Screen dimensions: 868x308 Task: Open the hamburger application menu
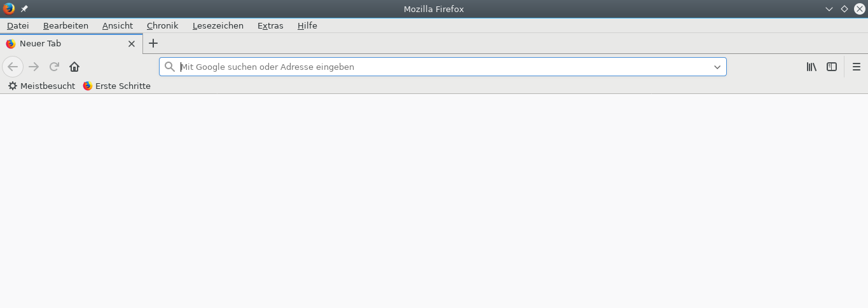(857, 67)
